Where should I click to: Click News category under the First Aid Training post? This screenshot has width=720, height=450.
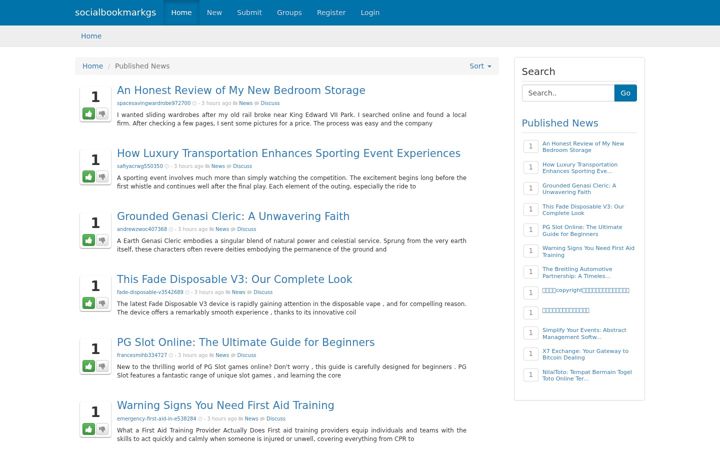[251, 418]
